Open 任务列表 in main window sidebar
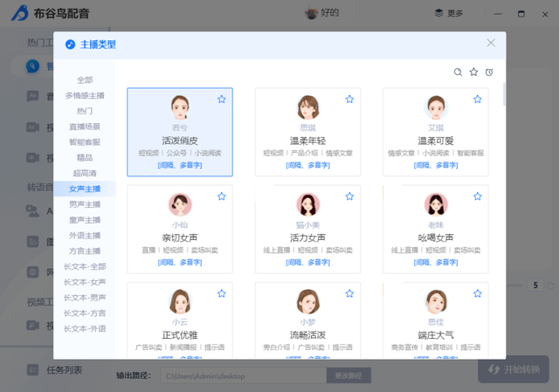Image resolution: width=559 pixels, height=392 pixels. point(54,370)
